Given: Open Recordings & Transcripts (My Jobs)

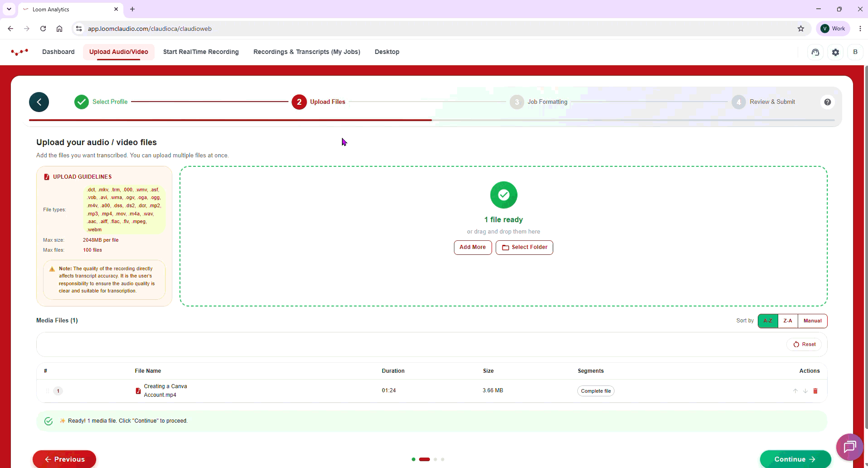Looking at the screenshot, I should 307,52.
